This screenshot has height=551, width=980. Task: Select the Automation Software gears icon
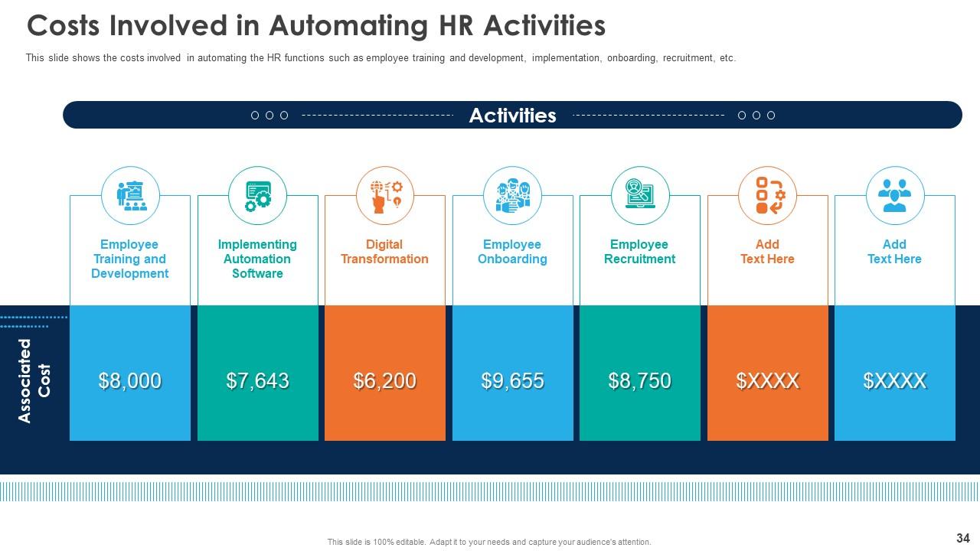point(257,195)
